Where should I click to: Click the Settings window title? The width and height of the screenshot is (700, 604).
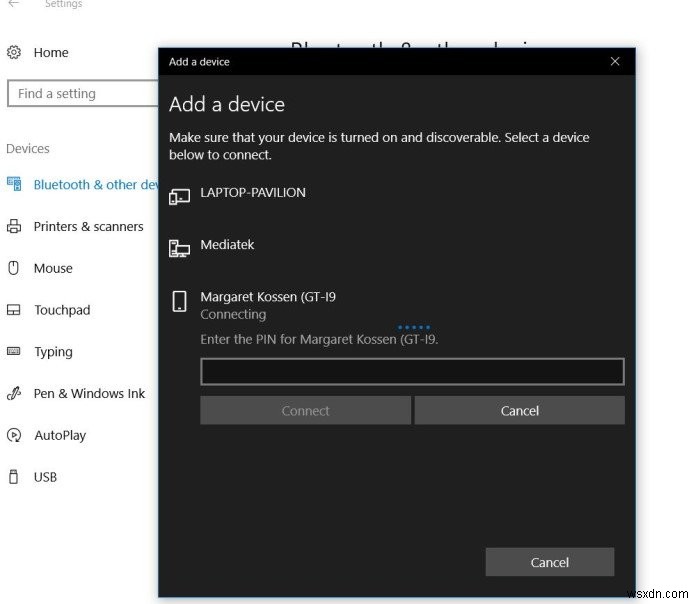coord(63,4)
